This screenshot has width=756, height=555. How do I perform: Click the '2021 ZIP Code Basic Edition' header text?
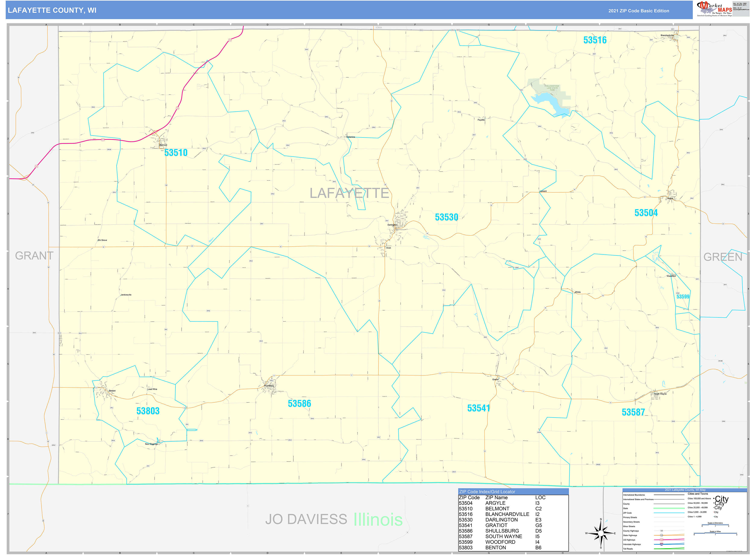(x=638, y=11)
